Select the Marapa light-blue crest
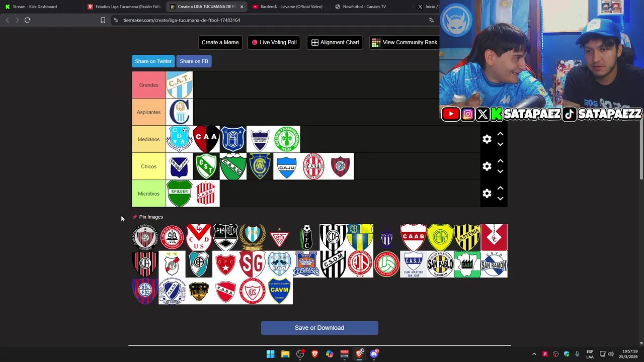The height and width of the screenshot is (362, 644). tap(279, 264)
